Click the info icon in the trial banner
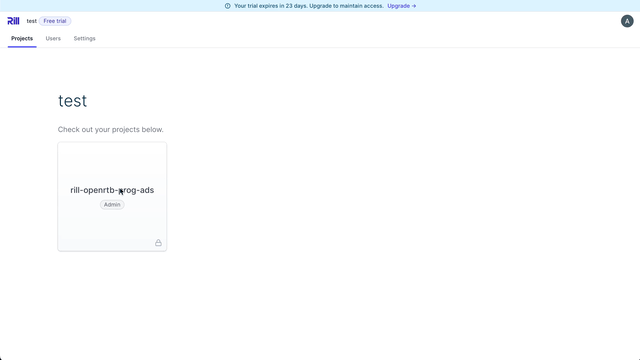The height and width of the screenshot is (360, 640). pos(227,6)
